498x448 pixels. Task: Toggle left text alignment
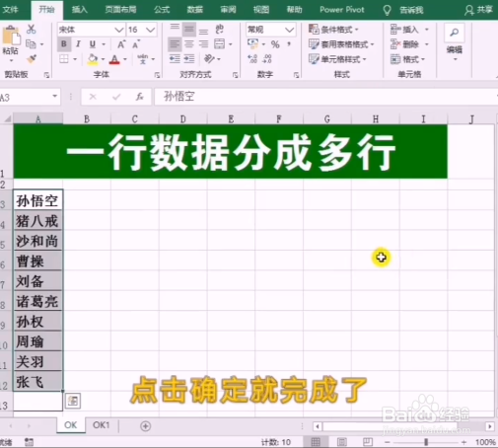(175, 43)
